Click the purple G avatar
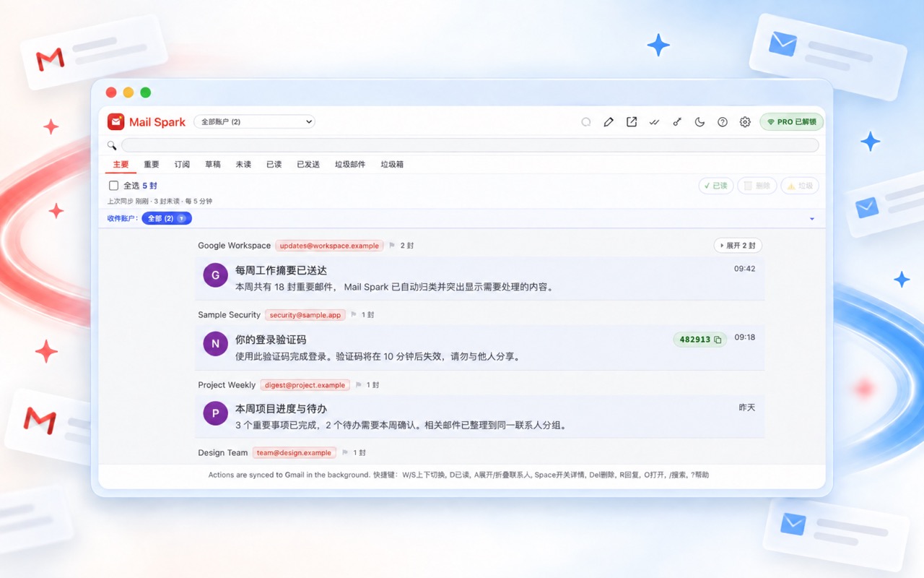The height and width of the screenshot is (578, 924). coord(215,275)
